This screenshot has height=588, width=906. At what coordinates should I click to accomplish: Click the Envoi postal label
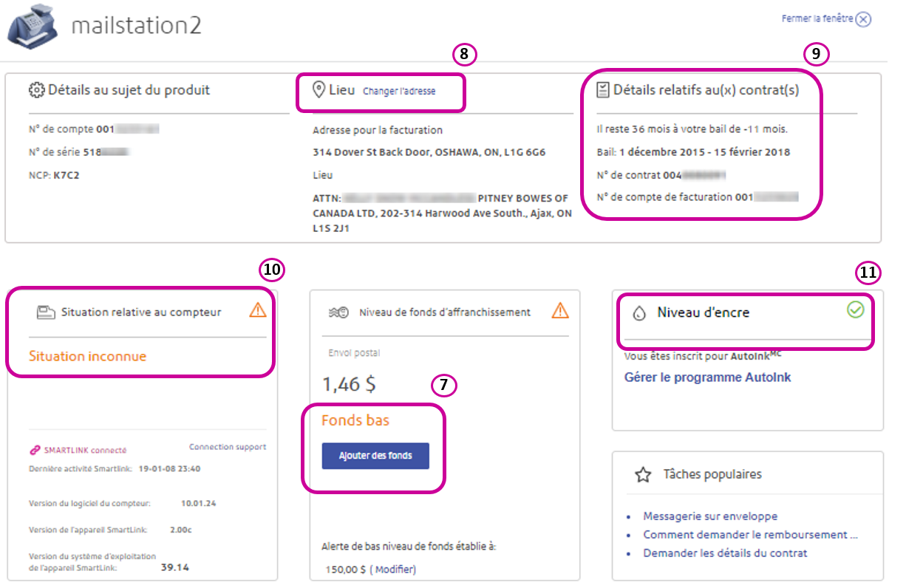click(353, 353)
